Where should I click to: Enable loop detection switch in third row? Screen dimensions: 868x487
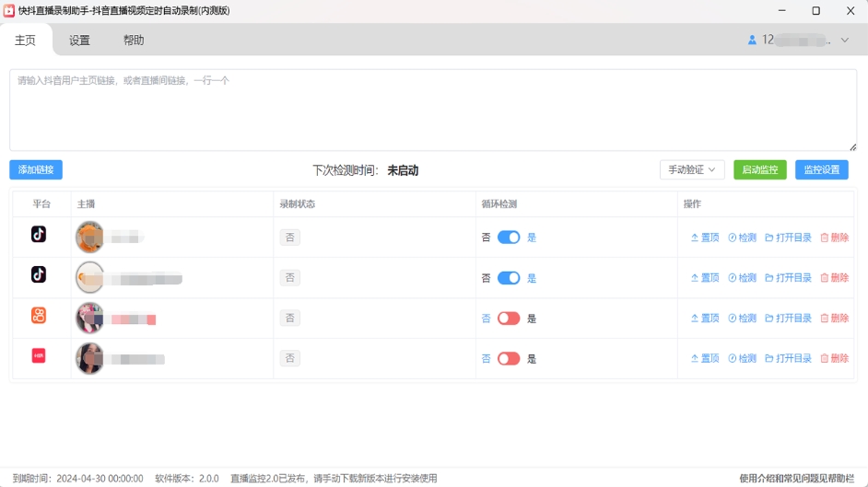pyautogui.click(x=509, y=318)
